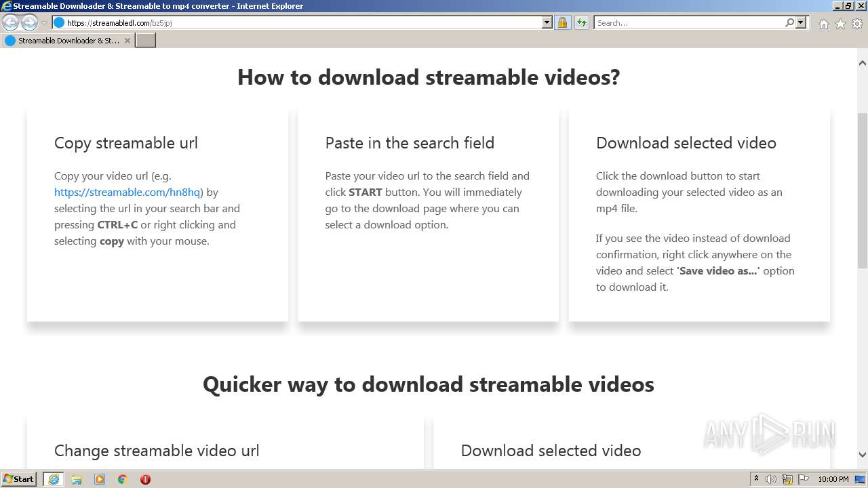Open the red Opera taskbar icon

(x=145, y=479)
